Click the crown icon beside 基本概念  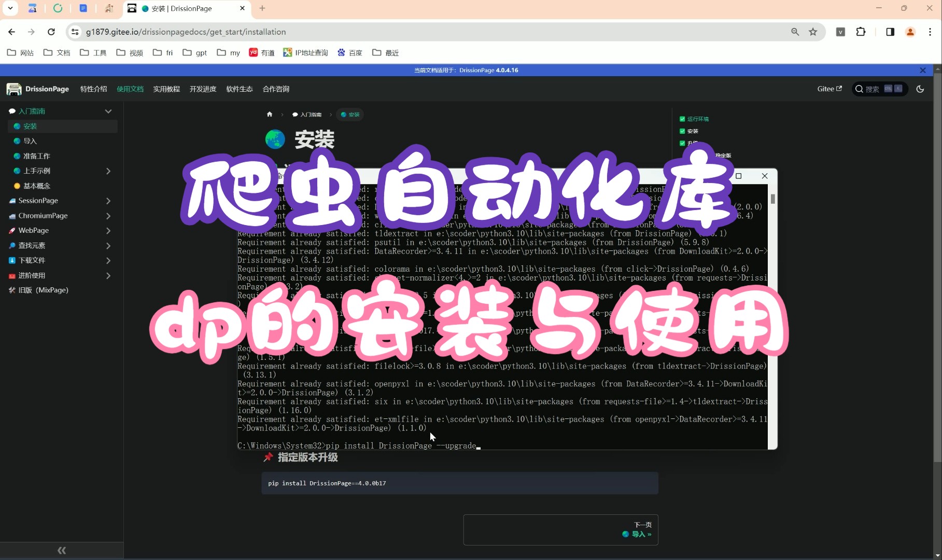pyautogui.click(x=16, y=186)
